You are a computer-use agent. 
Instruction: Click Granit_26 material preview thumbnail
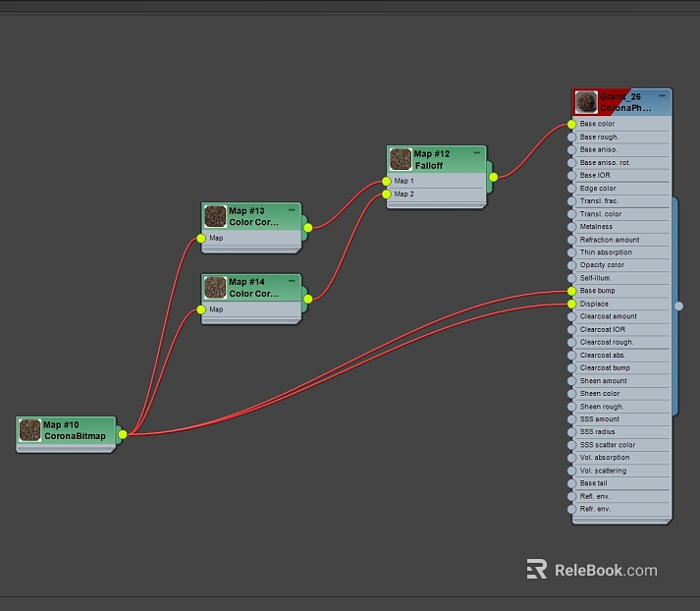coord(586,102)
